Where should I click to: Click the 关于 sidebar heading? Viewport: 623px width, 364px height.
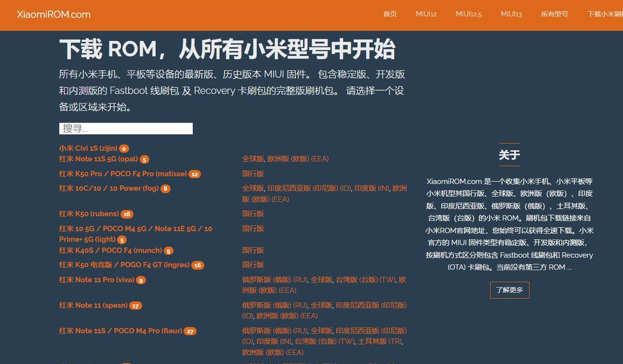point(510,155)
